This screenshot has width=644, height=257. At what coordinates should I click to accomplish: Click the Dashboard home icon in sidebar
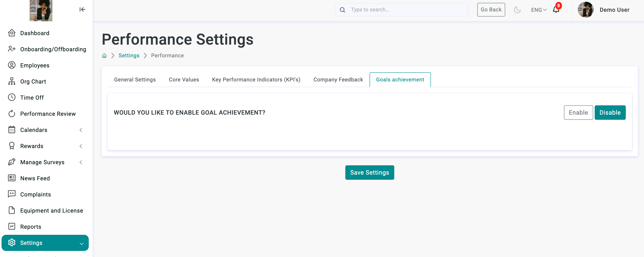tap(12, 33)
